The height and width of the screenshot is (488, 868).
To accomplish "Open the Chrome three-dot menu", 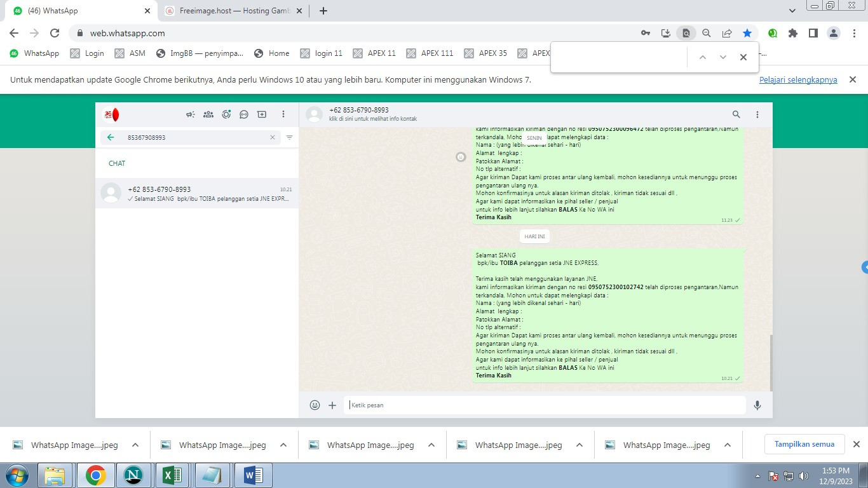I will 853,33.
